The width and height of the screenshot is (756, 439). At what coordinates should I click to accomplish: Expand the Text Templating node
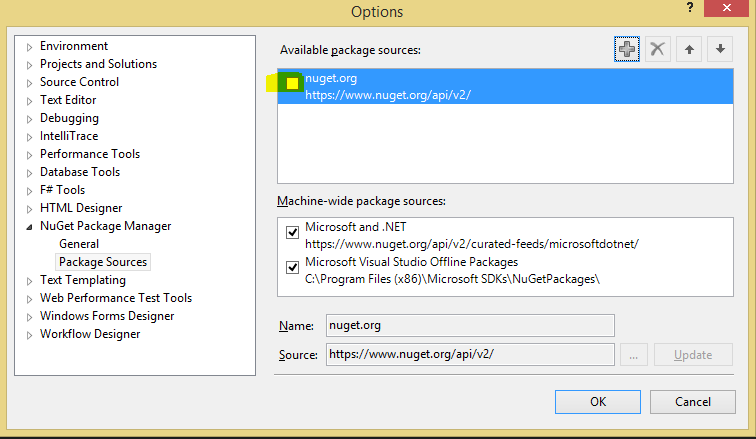click(29, 280)
